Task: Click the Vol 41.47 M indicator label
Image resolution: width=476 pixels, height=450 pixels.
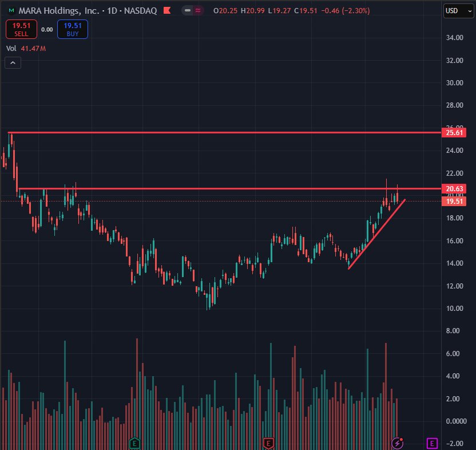Action: pos(26,48)
